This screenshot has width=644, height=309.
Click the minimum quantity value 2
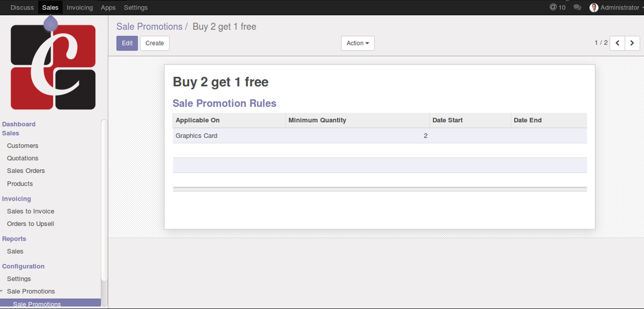pyautogui.click(x=426, y=136)
